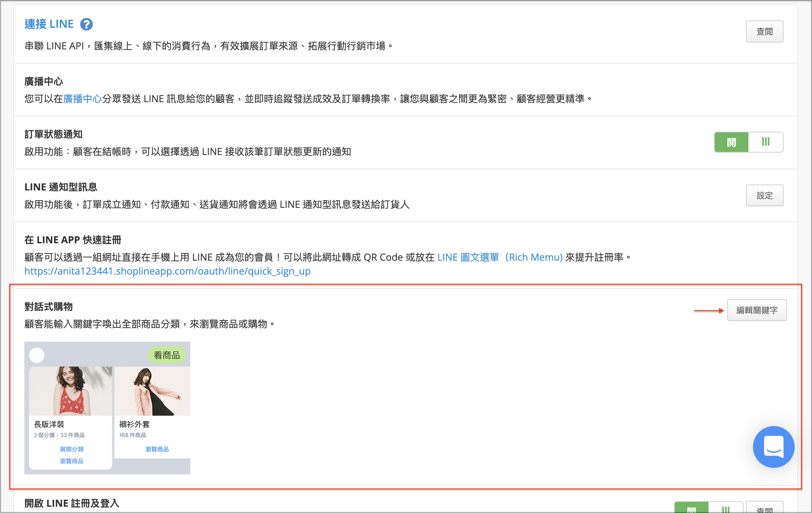Click the white avatar circle in the chat preview
This screenshot has height=513, width=812.
coord(37,355)
